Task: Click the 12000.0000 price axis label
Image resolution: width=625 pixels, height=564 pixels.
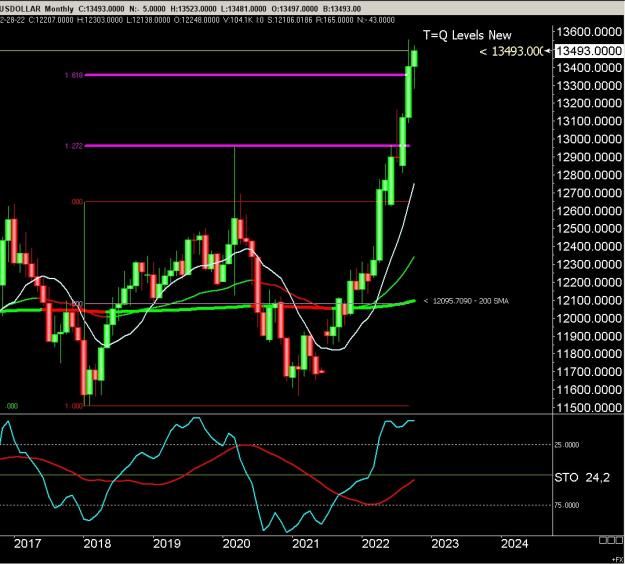Action: pyautogui.click(x=589, y=318)
